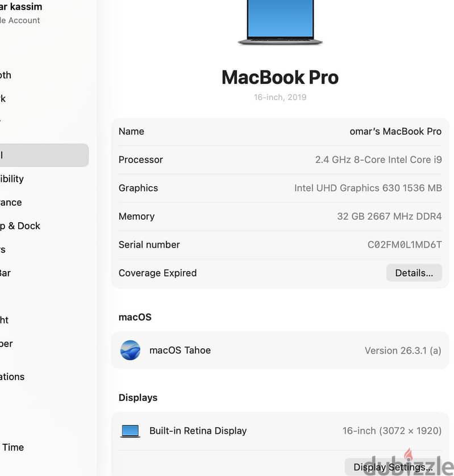454x476 pixels.
Task: Open the Displays sidebar item
Action: (x=3, y=249)
